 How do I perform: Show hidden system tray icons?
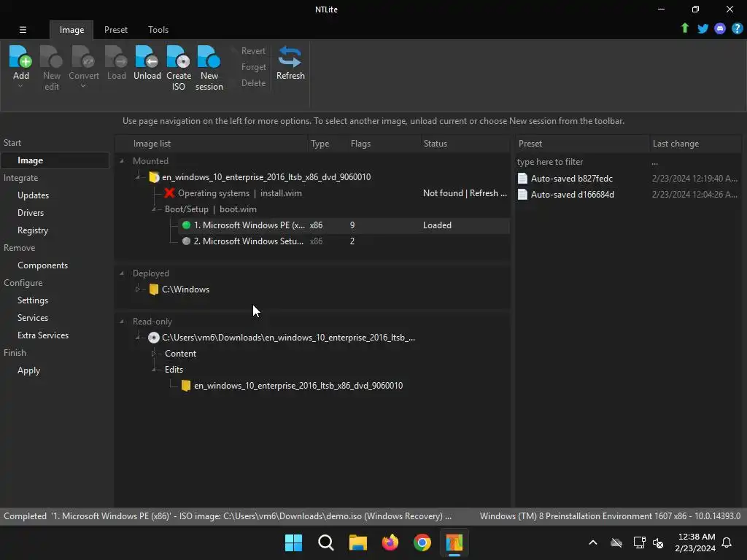pos(592,542)
